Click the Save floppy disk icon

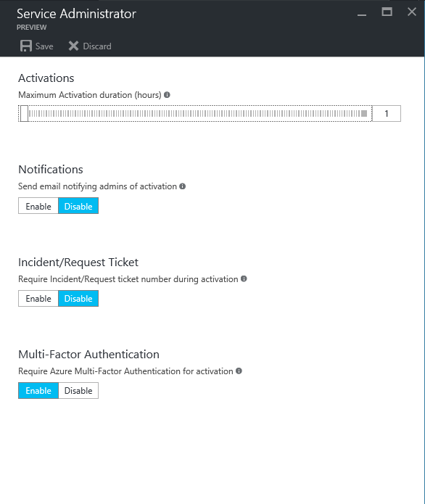tap(25, 46)
